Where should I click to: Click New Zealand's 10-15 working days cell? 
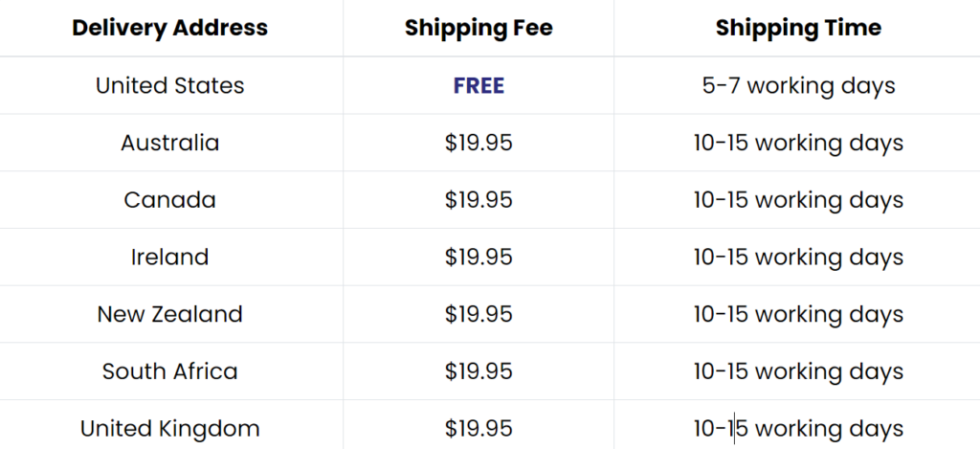[x=799, y=314]
